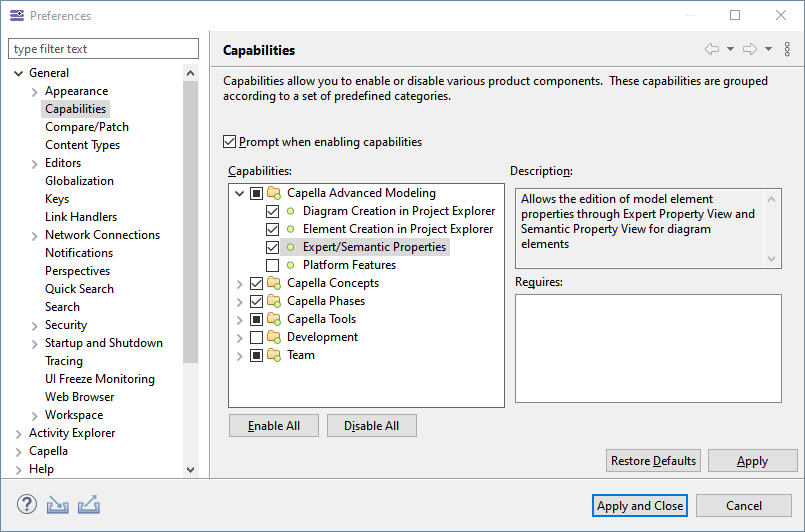Click the Capella Tools folder icon

tap(274, 319)
